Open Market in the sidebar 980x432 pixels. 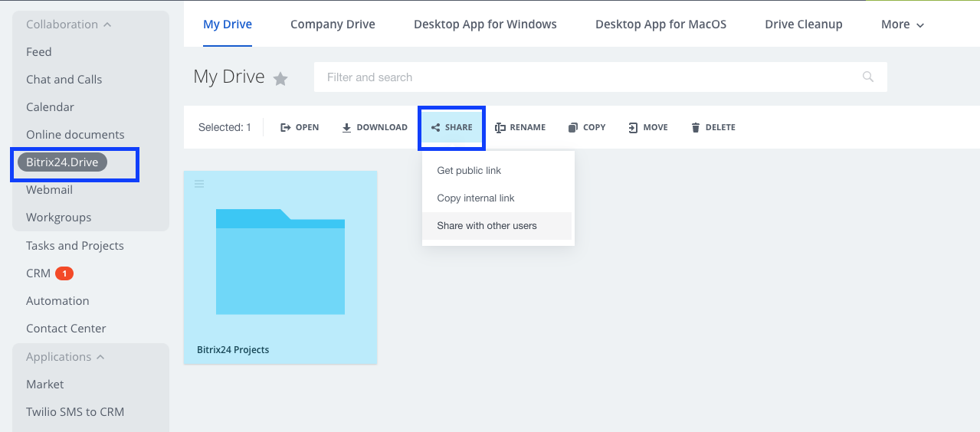[x=45, y=385]
